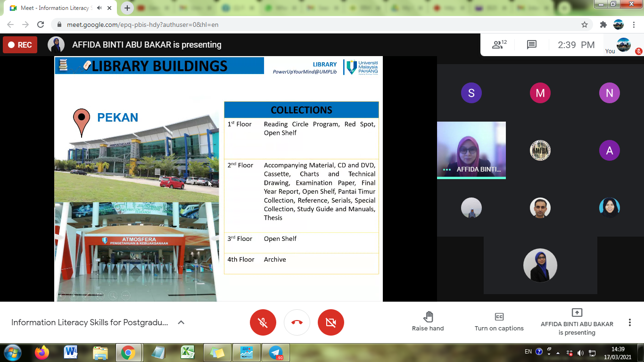Select participant tile with letter M
This screenshot has height=362, width=644.
[x=540, y=93]
